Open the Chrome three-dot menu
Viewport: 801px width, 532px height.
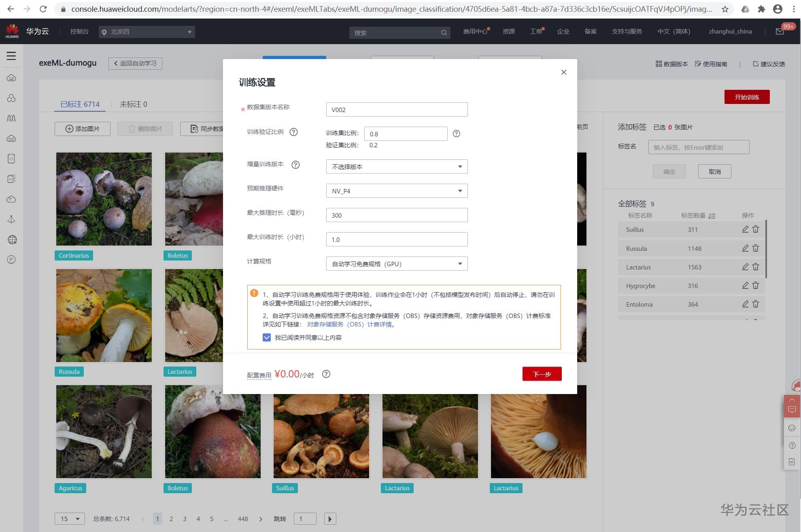coord(794,9)
